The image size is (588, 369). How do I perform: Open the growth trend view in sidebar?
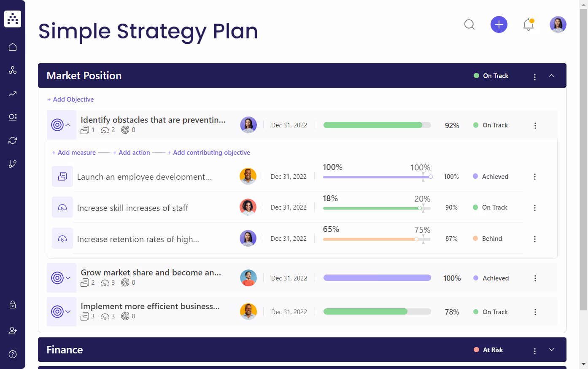tap(12, 94)
